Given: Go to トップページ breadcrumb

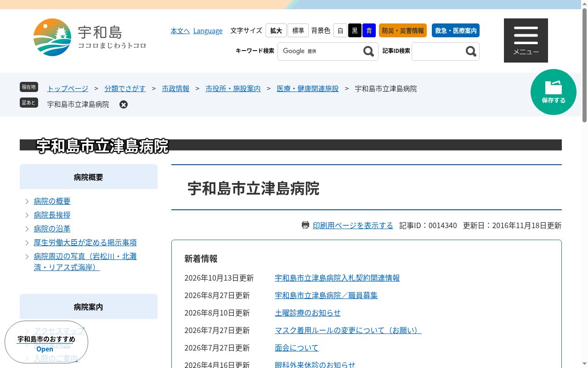Looking at the screenshot, I should point(68,88).
